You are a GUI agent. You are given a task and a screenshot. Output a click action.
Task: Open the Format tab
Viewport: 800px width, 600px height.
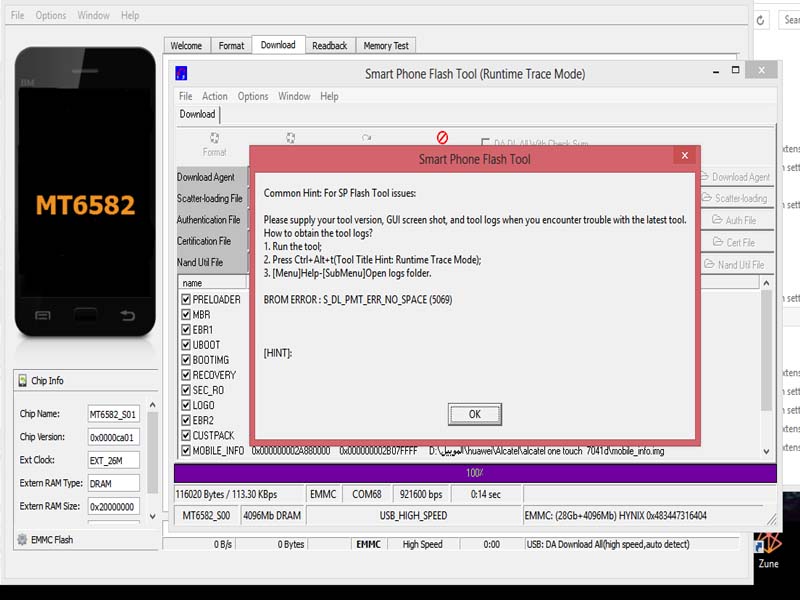click(231, 45)
